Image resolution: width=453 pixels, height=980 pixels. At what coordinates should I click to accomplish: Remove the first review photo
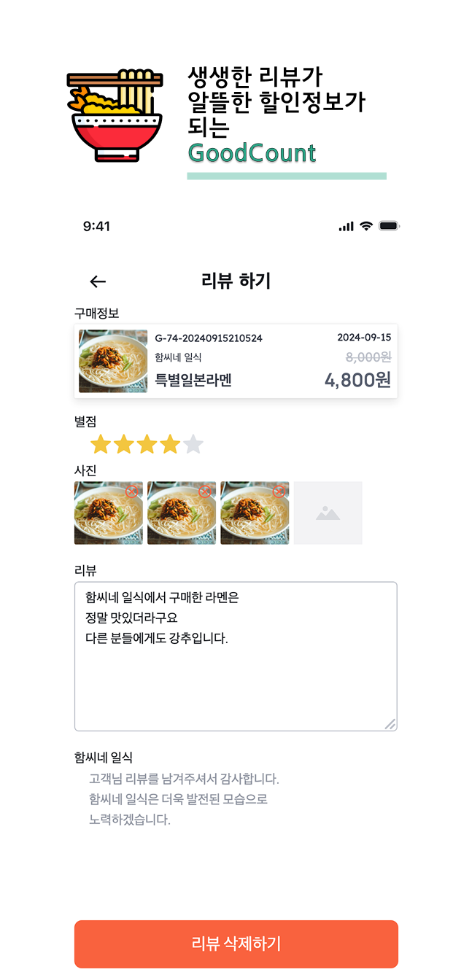(x=132, y=491)
